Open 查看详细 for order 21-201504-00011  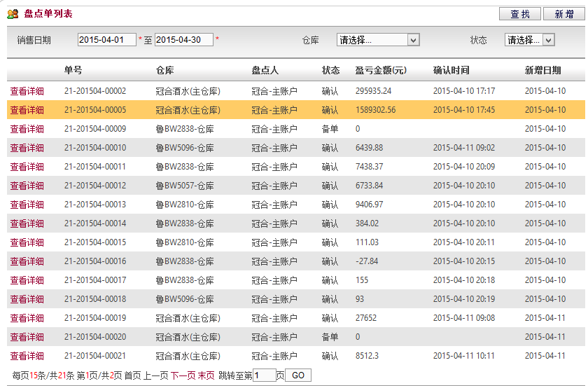point(27,167)
